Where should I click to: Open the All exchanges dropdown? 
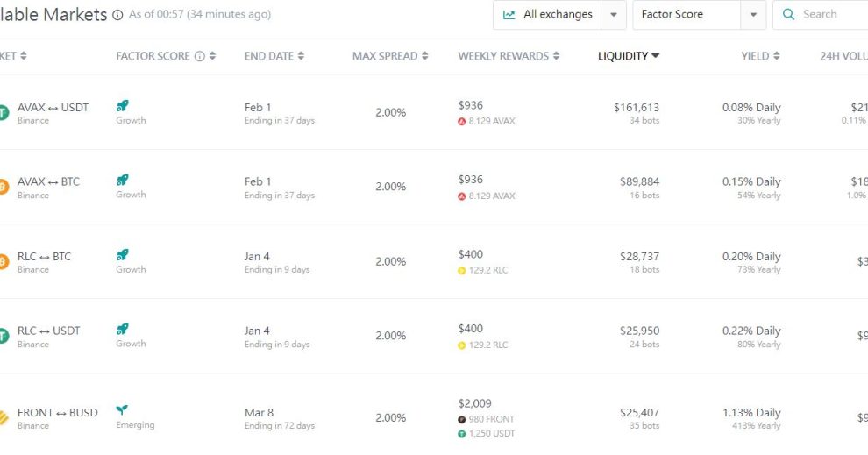559,14
